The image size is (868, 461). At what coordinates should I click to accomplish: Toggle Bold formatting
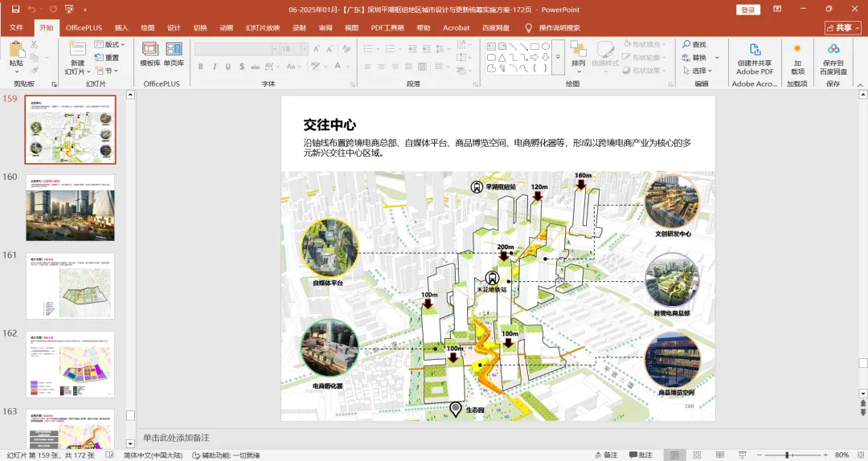[200, 67]
